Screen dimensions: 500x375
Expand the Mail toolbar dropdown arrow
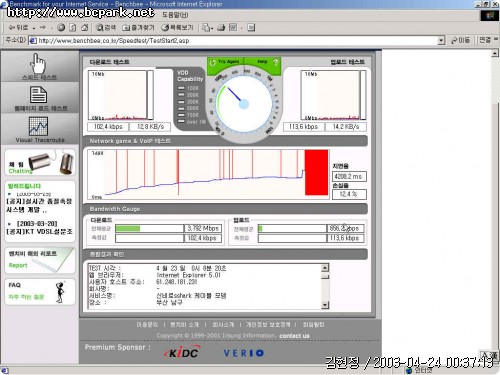pos(212,28)
